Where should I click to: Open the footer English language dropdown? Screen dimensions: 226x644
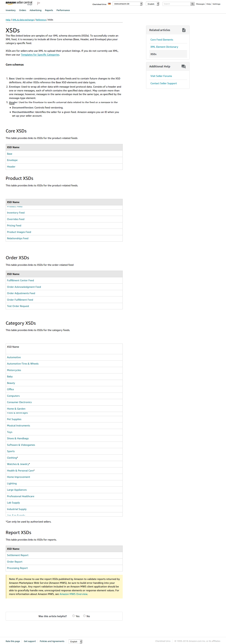[x=75, y=641]
